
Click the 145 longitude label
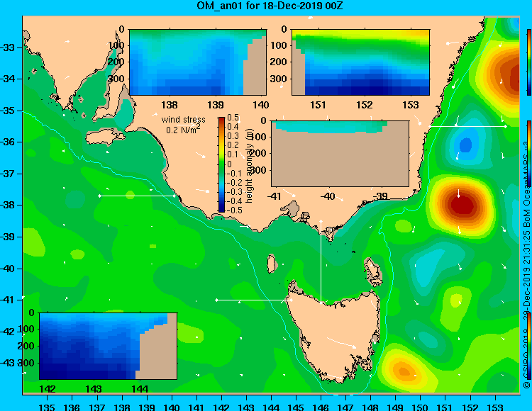(x=296, y=407)
